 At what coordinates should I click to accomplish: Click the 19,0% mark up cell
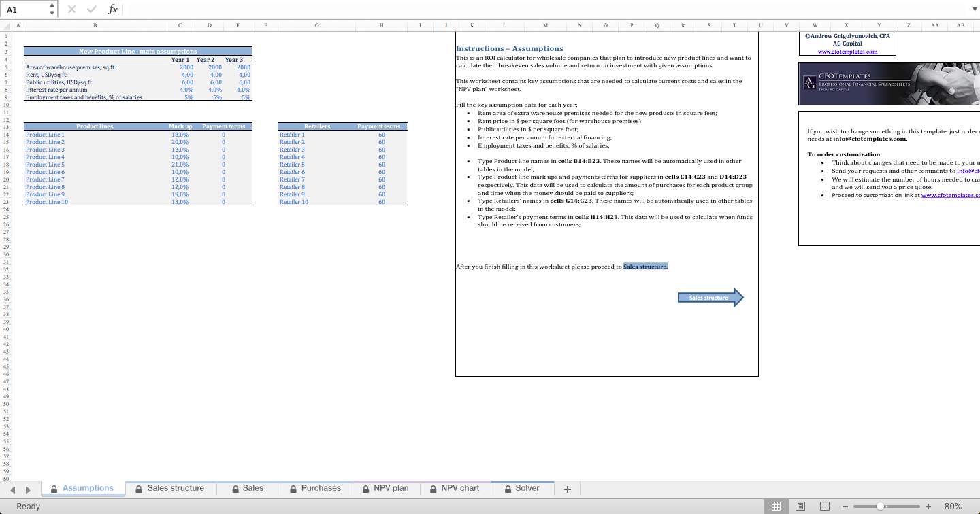pos(180,194)
